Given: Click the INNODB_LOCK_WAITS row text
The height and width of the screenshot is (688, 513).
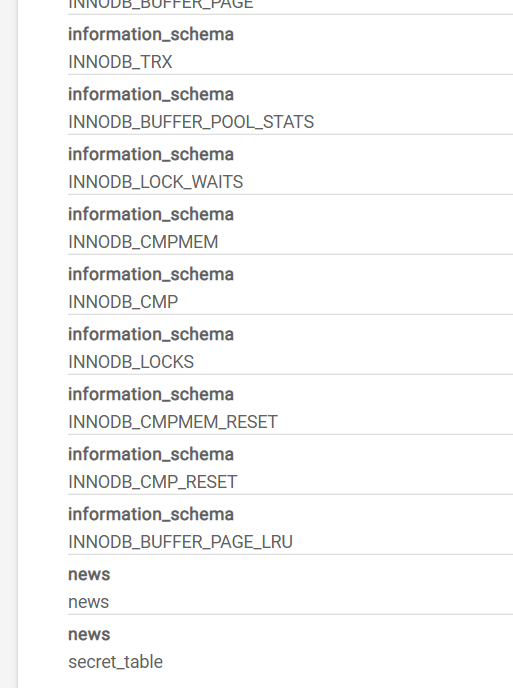Looking at the screenshot, I should [x=155, y=182].
